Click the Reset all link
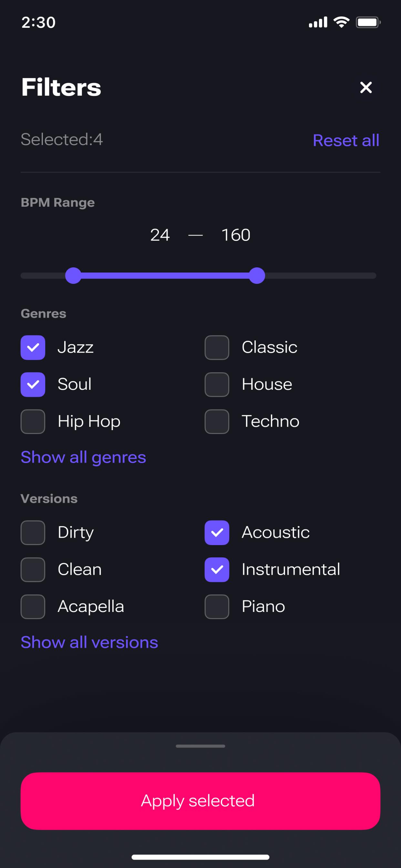 tap(346, 140)
